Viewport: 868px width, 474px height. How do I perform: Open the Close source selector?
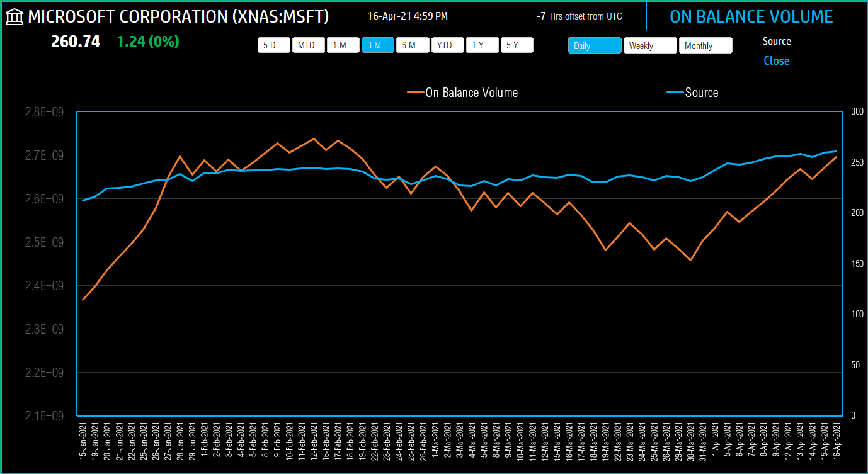coord(777,61)
